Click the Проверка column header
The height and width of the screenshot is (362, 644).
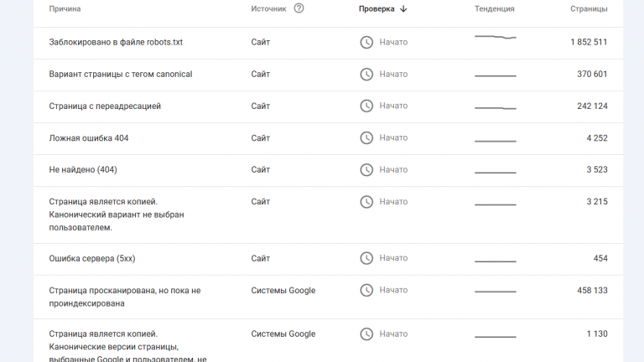click(377, 8)
